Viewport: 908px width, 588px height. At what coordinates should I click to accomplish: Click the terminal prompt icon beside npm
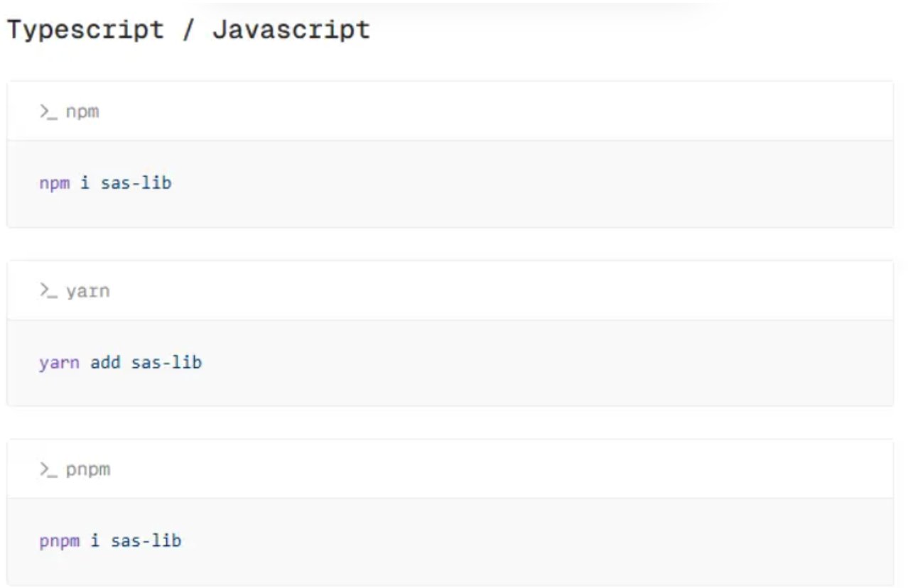tap(48, 111)
